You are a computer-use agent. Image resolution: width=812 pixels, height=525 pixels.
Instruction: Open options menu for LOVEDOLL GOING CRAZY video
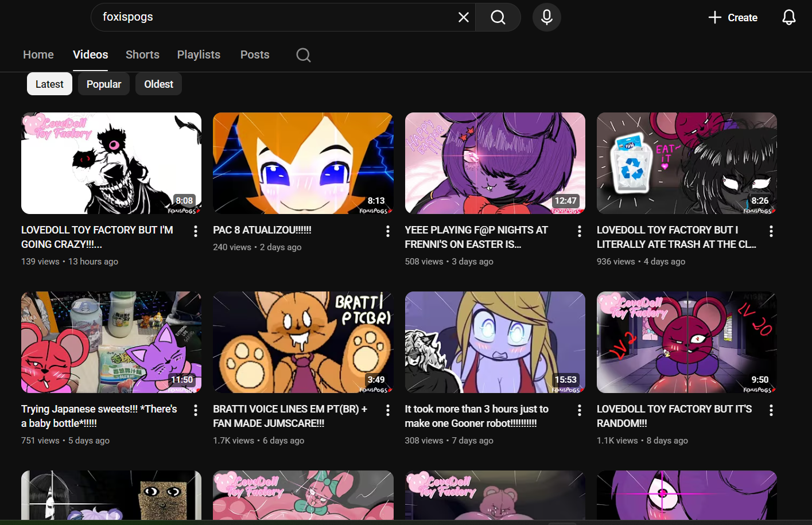[196, 231]
